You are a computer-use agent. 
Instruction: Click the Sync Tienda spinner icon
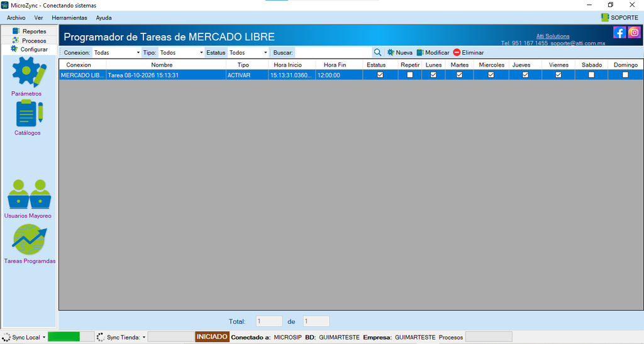100,338
